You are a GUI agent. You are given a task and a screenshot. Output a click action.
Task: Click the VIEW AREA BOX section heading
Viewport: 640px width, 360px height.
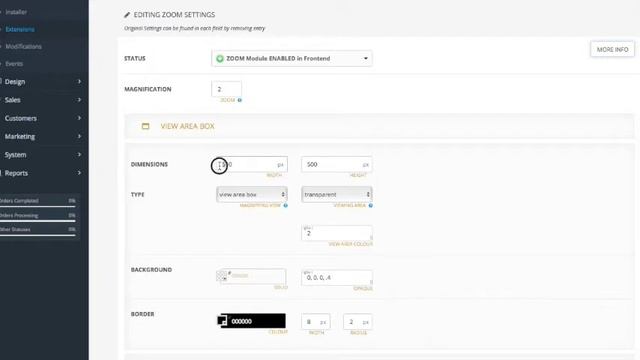coord(187,126)
